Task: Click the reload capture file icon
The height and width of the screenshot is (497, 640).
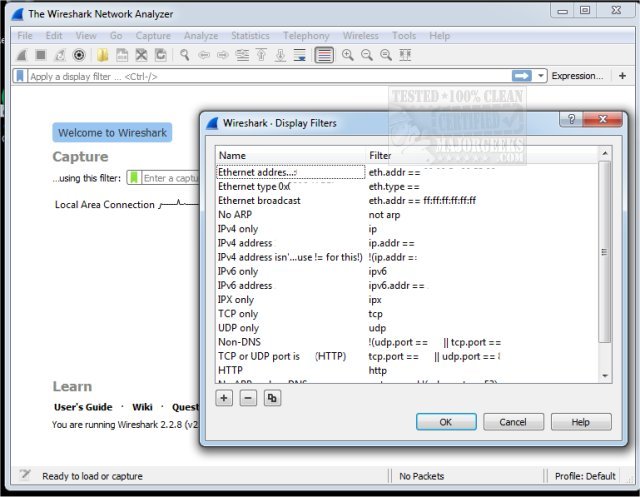Action: click(x=160, y=55)
